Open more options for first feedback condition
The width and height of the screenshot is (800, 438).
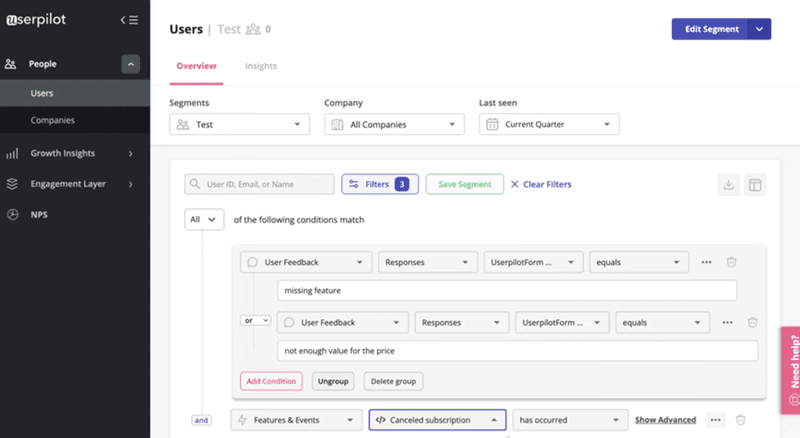point(706,262)
